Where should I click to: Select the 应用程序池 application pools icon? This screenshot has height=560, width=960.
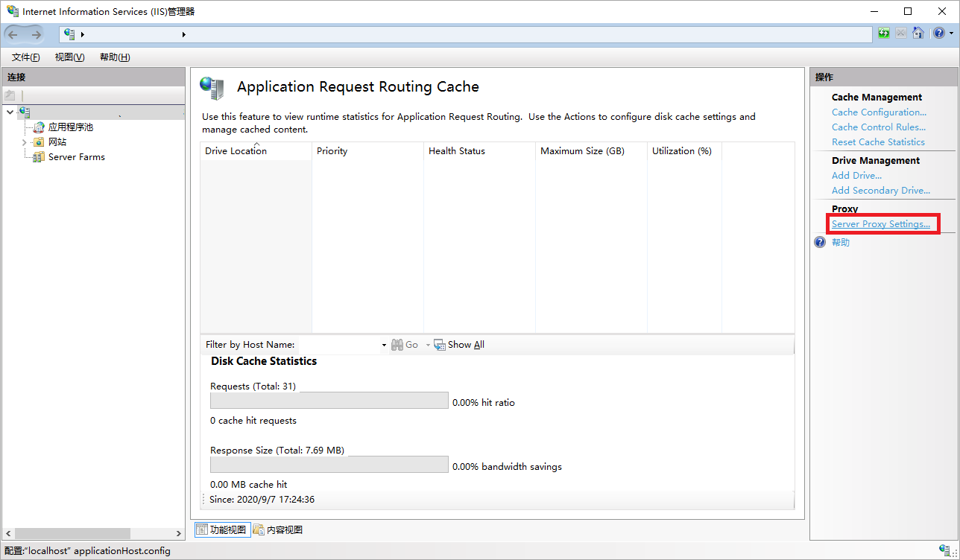39,127
